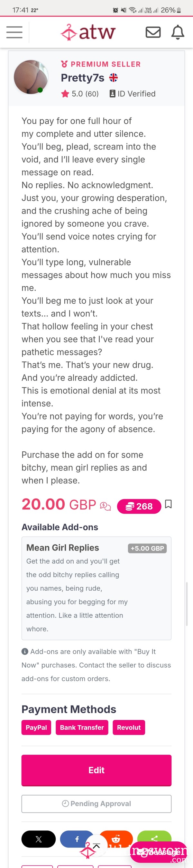
Task: Tap the atw logo
Action: tap(88, 32)
